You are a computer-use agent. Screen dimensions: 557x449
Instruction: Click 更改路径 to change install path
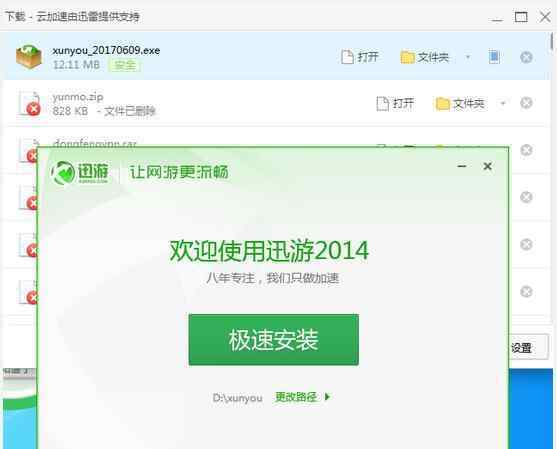click(x=296, y=397)
